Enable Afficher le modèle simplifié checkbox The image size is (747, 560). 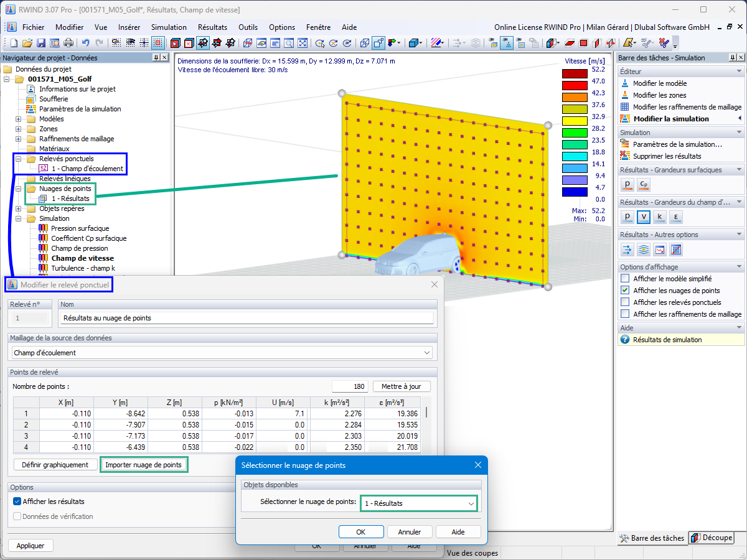(x=625, y=279)
